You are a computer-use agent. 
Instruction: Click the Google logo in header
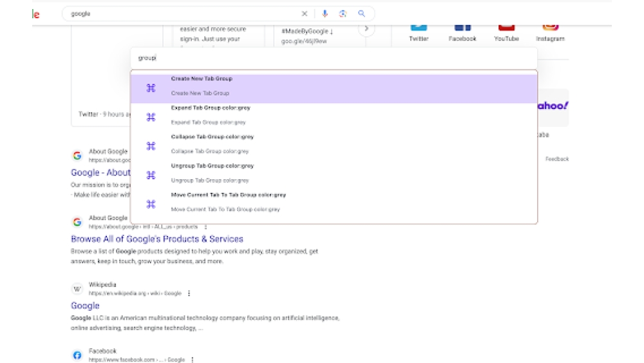click(x=35, y=14)
